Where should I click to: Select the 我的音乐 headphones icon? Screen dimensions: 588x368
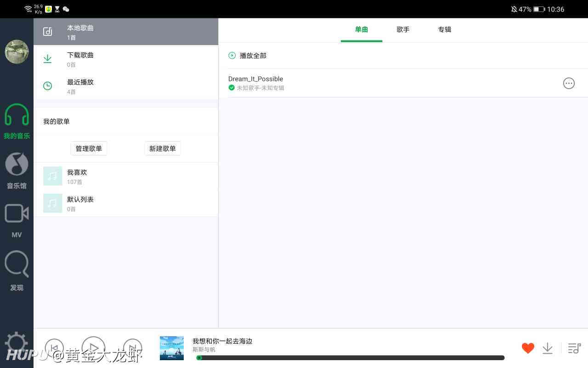(x=17, y=115)
